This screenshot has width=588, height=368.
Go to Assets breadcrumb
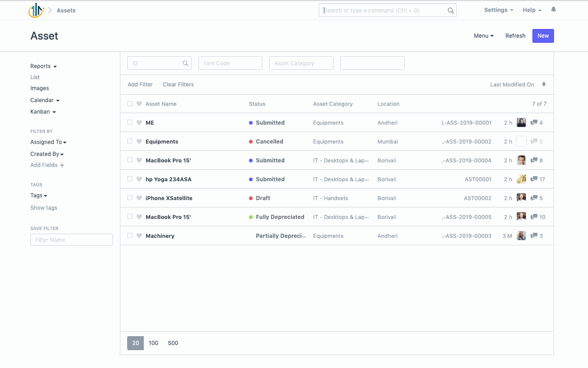tap(66, 10)
